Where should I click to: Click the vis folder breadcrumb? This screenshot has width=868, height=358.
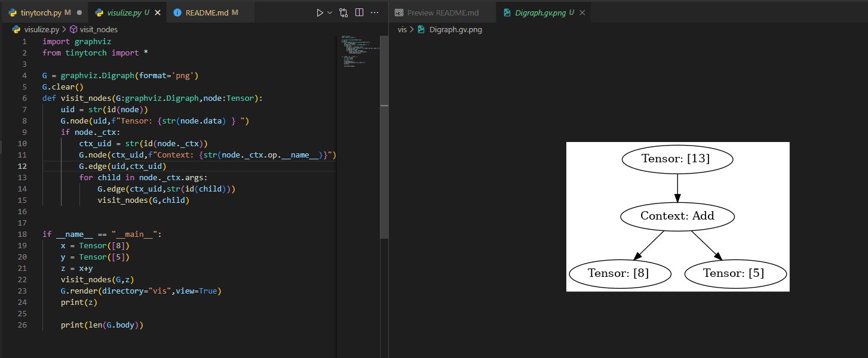402,29
